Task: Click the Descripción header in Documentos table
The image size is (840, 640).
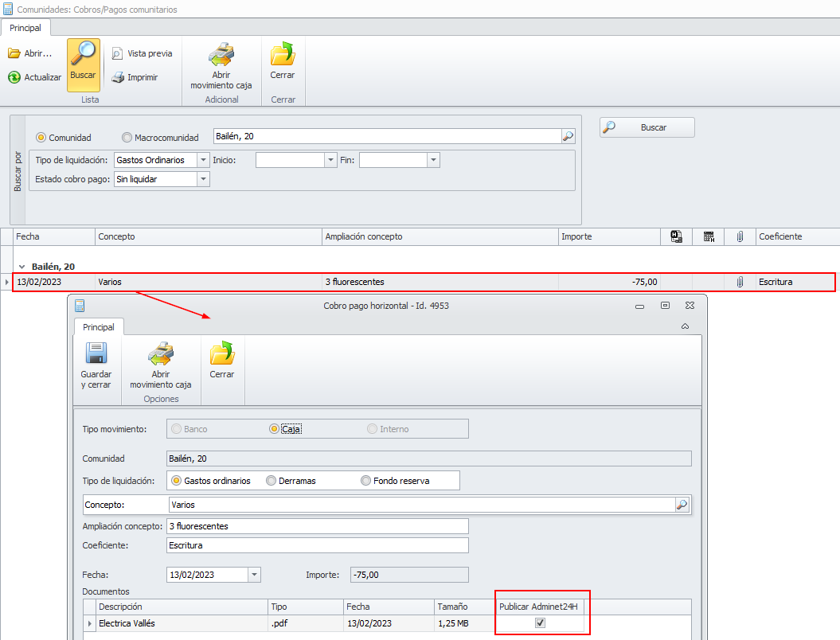Action: [x=182, y=607]
